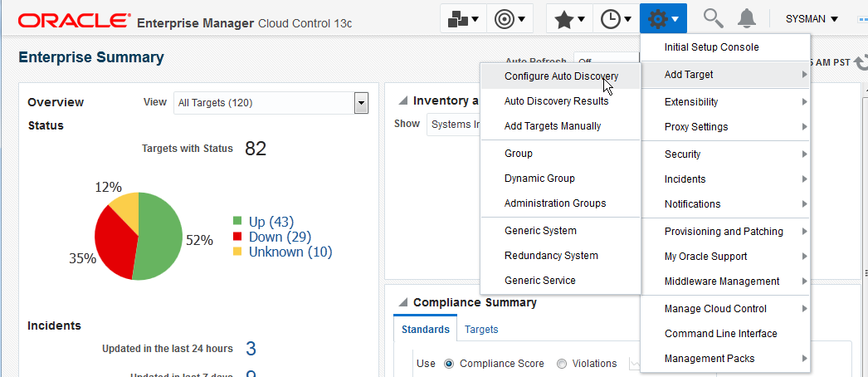Select Administration Groups menu entry
The image size is (868, 377).
[x=561, y=203]
